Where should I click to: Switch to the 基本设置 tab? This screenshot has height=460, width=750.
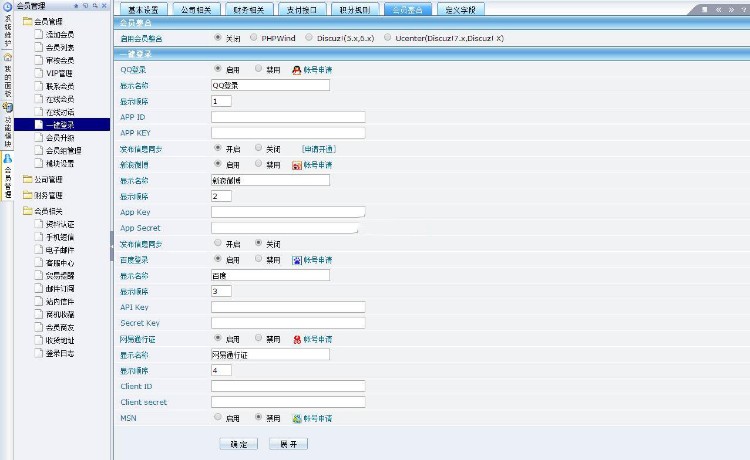coord(143,10)
